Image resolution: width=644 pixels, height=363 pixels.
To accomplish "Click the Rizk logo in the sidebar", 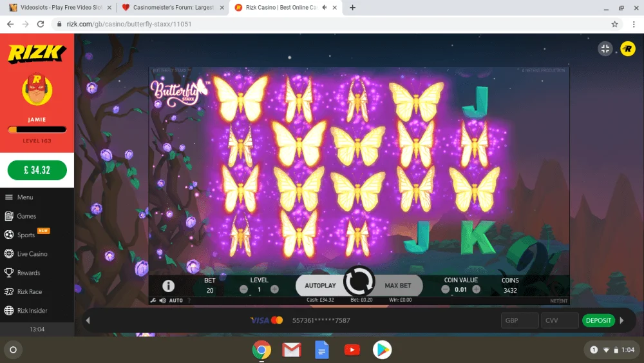I will click(37, 53).
